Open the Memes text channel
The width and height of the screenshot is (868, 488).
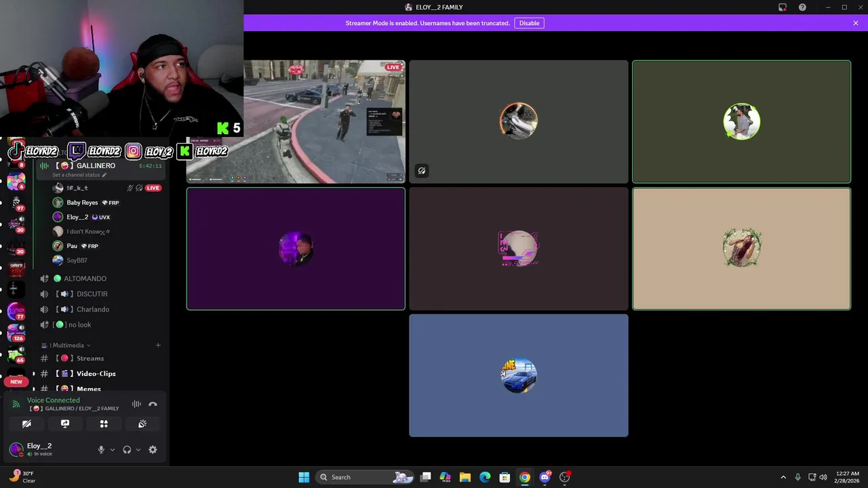[88, 389]
